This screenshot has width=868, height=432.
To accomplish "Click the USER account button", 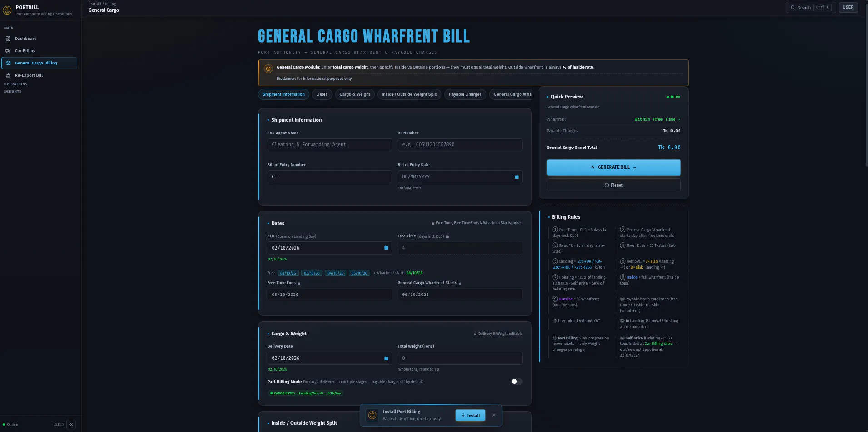I will (x=848, y=7).
